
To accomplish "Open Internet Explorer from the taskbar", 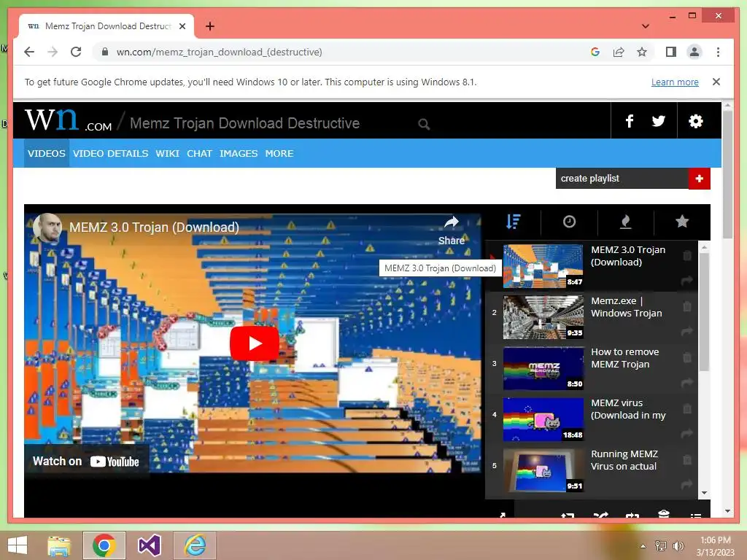I will 194,545.
